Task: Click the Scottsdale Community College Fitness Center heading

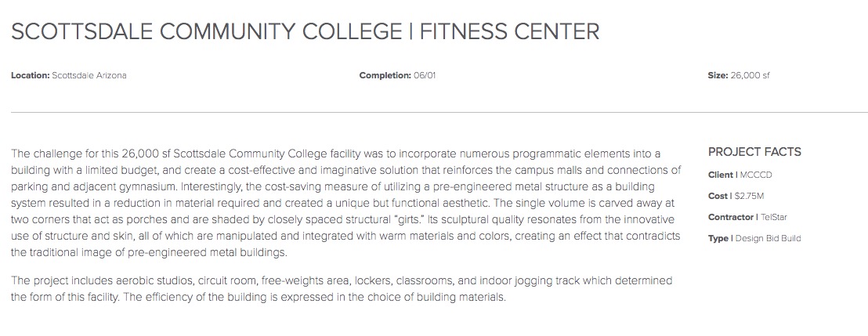Action: pos(305,31)
